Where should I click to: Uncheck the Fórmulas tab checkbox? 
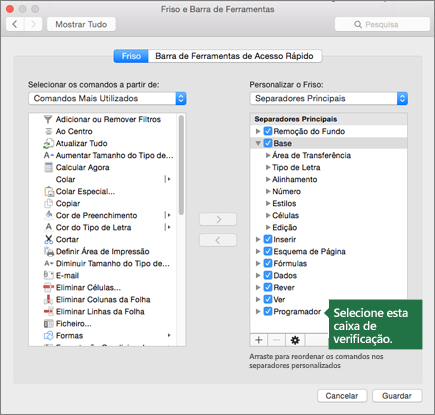tap(268, 263)
